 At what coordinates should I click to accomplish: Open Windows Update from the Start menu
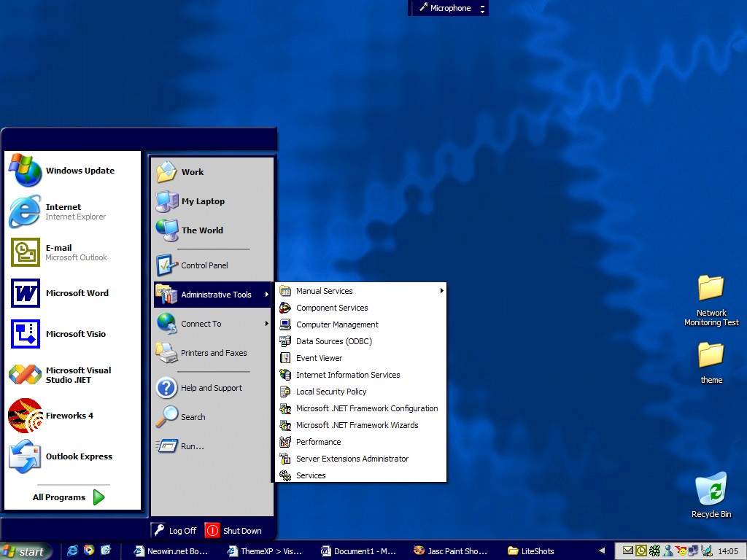[x=72, y=171]
